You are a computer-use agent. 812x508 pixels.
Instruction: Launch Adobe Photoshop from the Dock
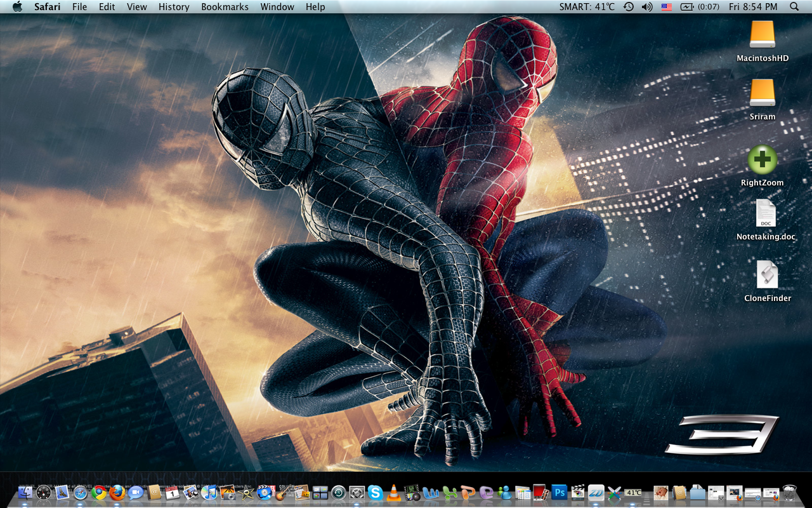click(560, 492)
